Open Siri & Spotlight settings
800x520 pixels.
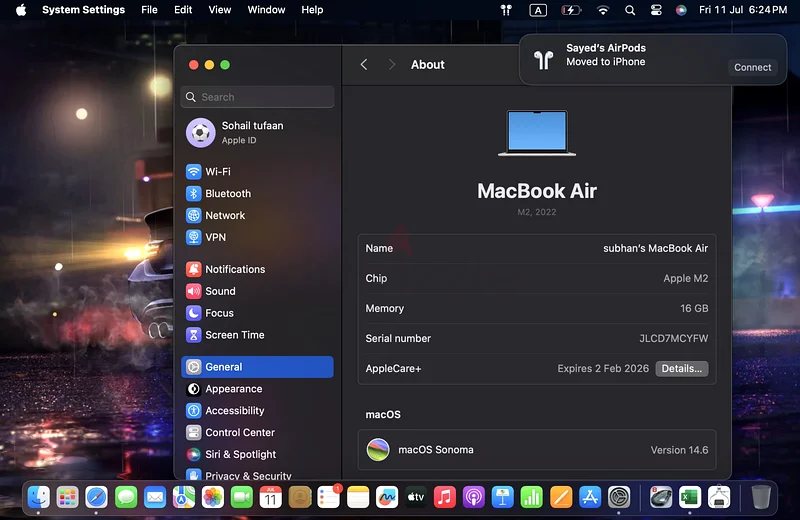click(257, 454)
